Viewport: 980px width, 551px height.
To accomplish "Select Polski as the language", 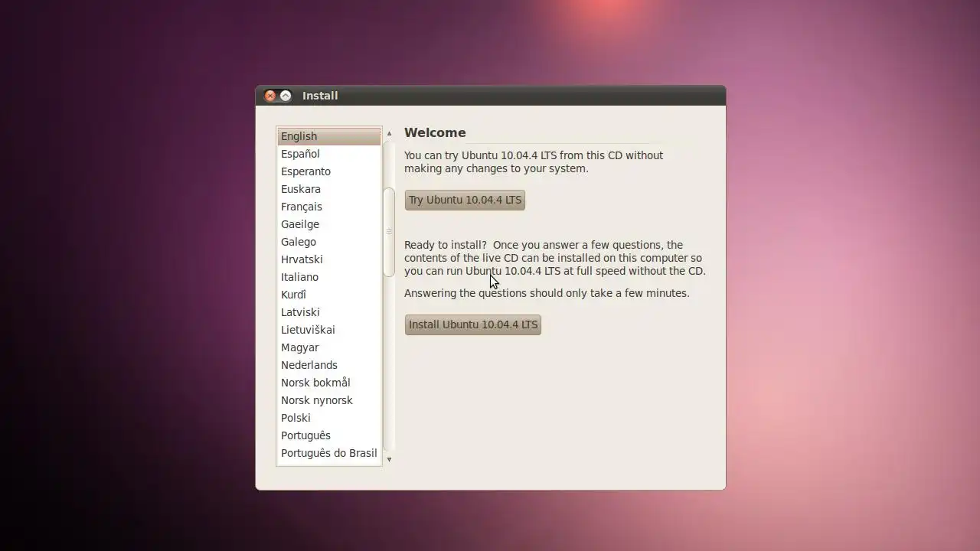I will tap(329, 418).
